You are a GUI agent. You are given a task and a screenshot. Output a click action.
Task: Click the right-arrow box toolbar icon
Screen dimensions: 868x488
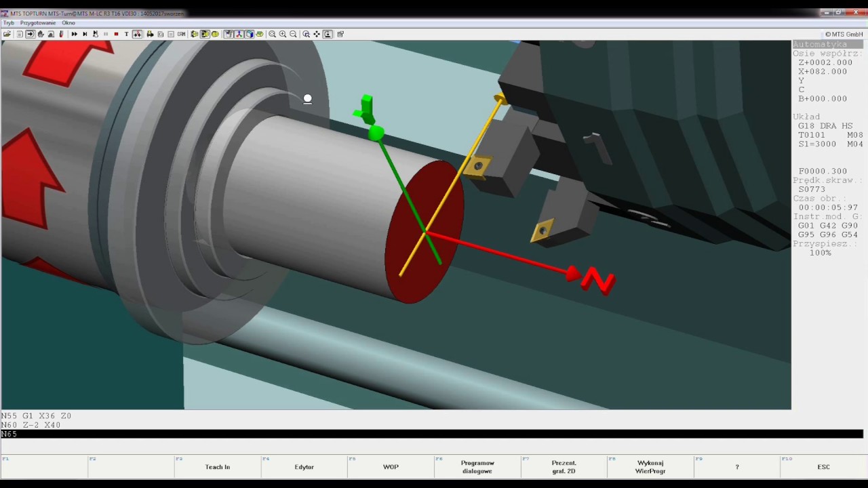[30, 34]
